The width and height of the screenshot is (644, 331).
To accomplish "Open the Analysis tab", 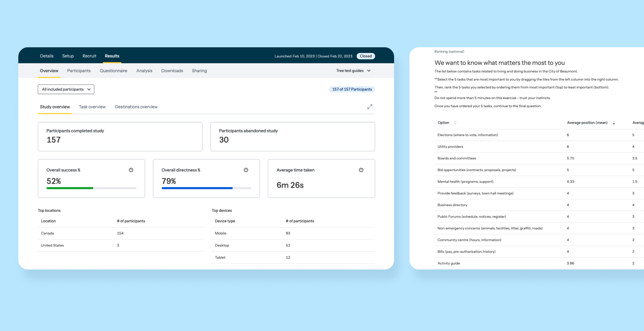I will point(144,71).
